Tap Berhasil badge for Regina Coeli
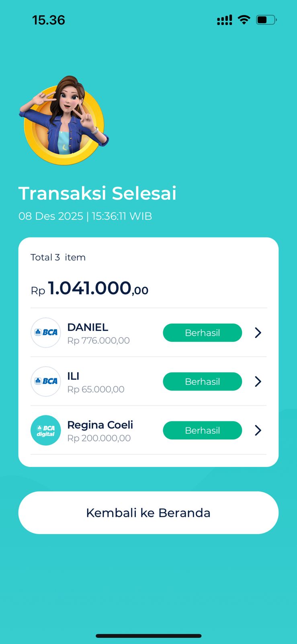This screenshot has width=297, height=644. tap(202, 430)
